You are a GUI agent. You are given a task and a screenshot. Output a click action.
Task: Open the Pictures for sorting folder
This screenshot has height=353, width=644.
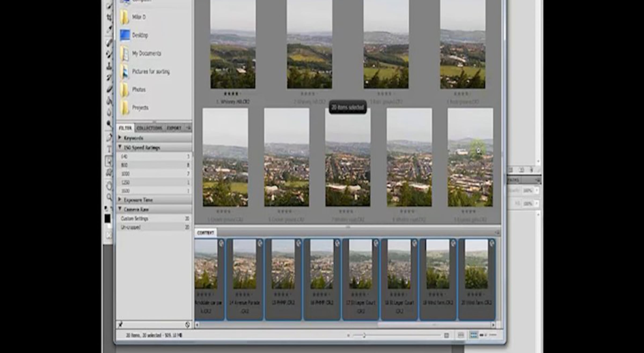[151, 72]
